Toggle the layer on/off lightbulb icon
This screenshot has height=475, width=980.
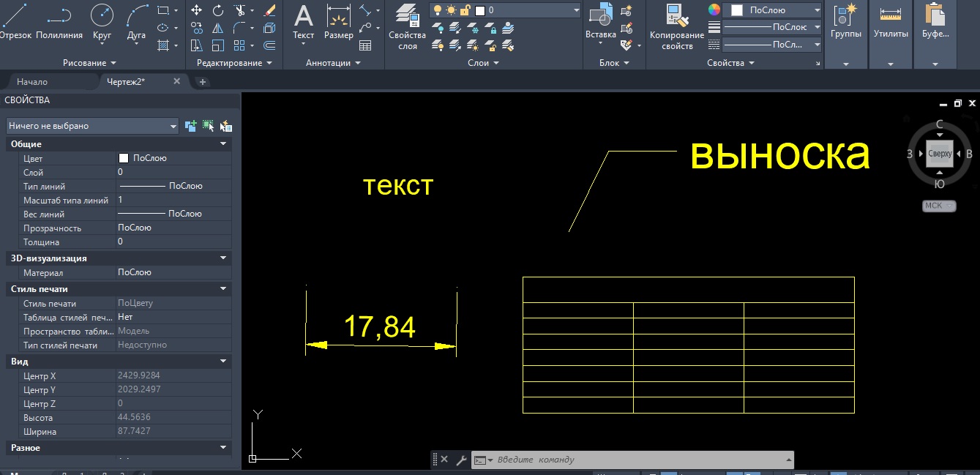tap(438, 10)
